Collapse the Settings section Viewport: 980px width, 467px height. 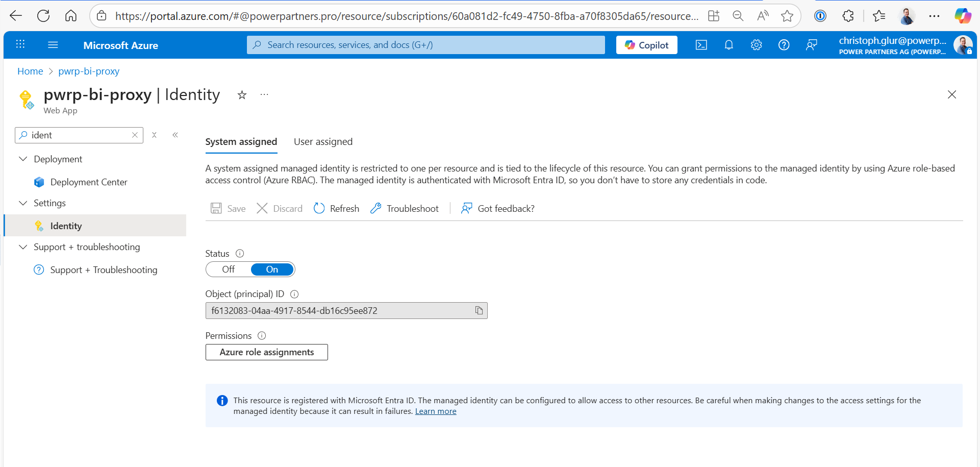tap(23, 203)
